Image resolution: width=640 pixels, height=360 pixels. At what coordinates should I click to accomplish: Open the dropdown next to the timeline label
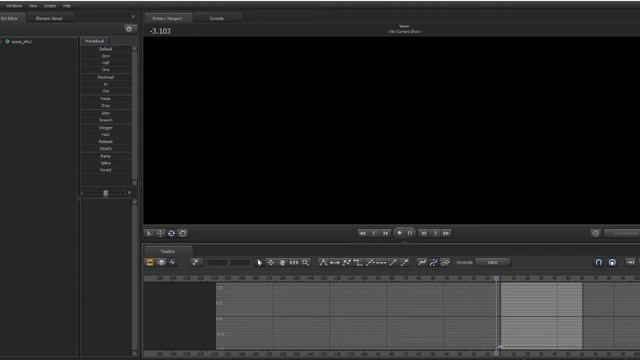(x=493, y=262)
